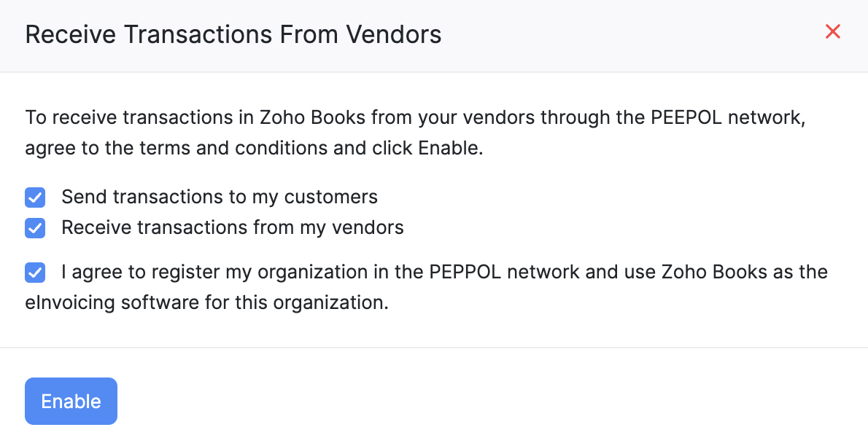Click "Zoho Books as the" in the agreement line
868x446 pixels.
[745, 273]
